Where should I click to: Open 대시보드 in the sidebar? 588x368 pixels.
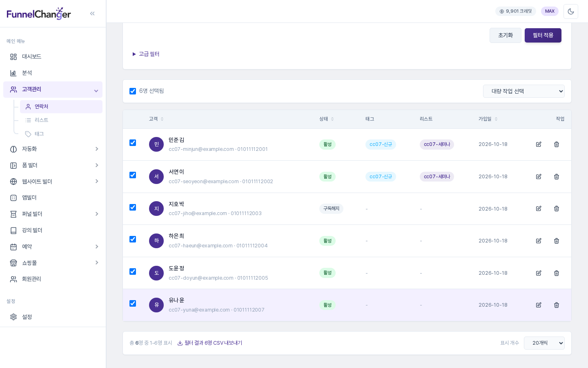pyautogui.click(x=53, y=57)
